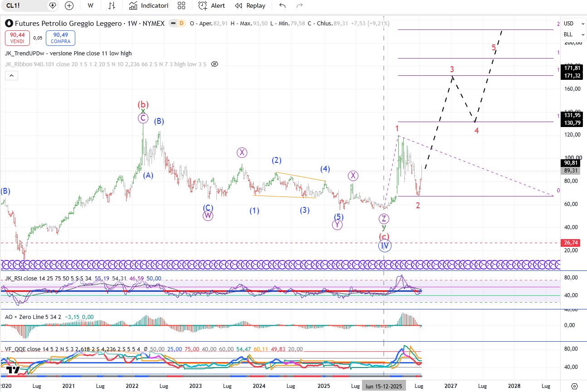Open the W timeframe interval dropdown

pos(91,5)
